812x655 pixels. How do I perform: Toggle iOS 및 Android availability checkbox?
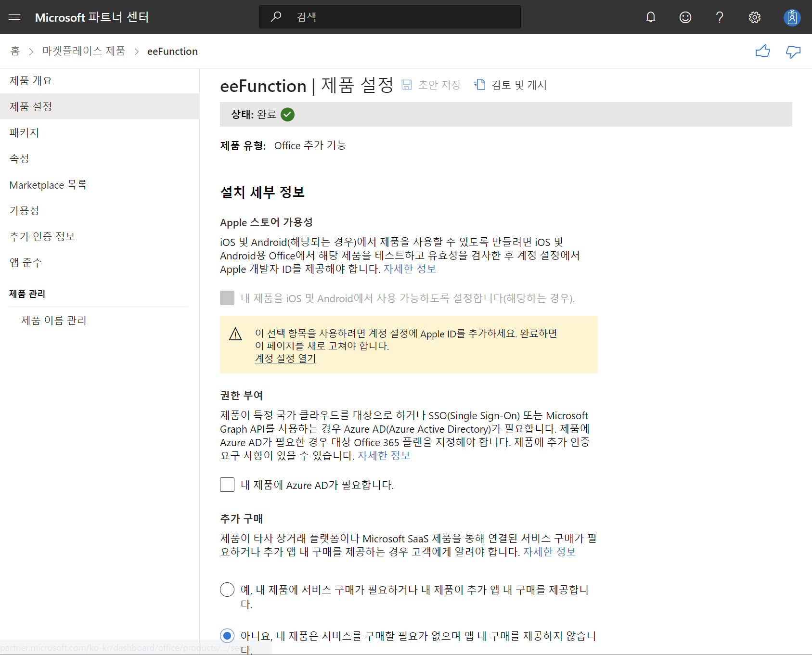(x=227, y=298)
